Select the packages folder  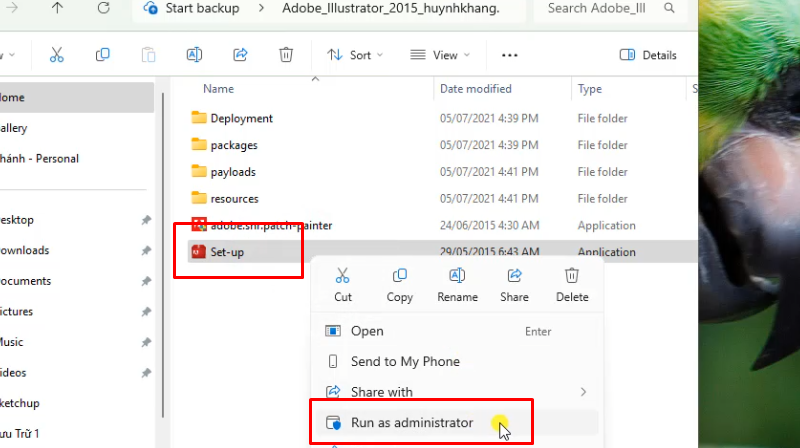(234, 145)
